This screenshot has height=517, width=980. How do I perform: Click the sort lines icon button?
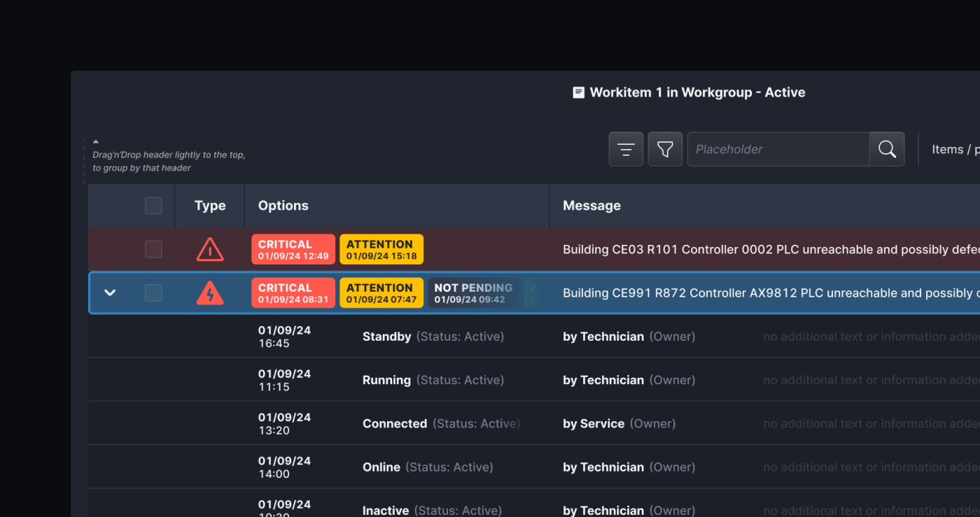tap(626, 149)
